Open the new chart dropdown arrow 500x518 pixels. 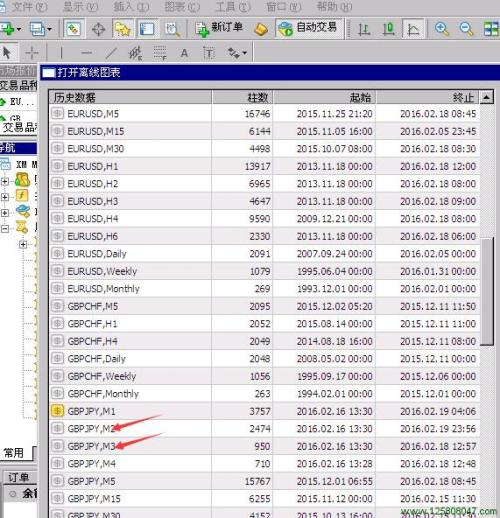19,29
